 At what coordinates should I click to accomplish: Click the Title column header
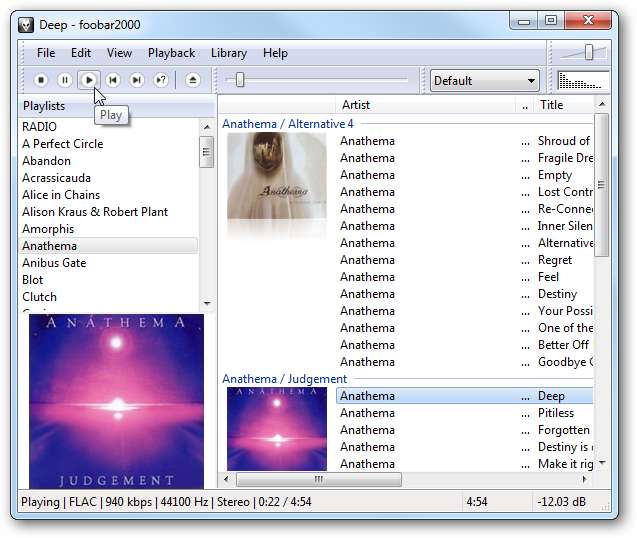pyautogui.click(x=551, y=105)
